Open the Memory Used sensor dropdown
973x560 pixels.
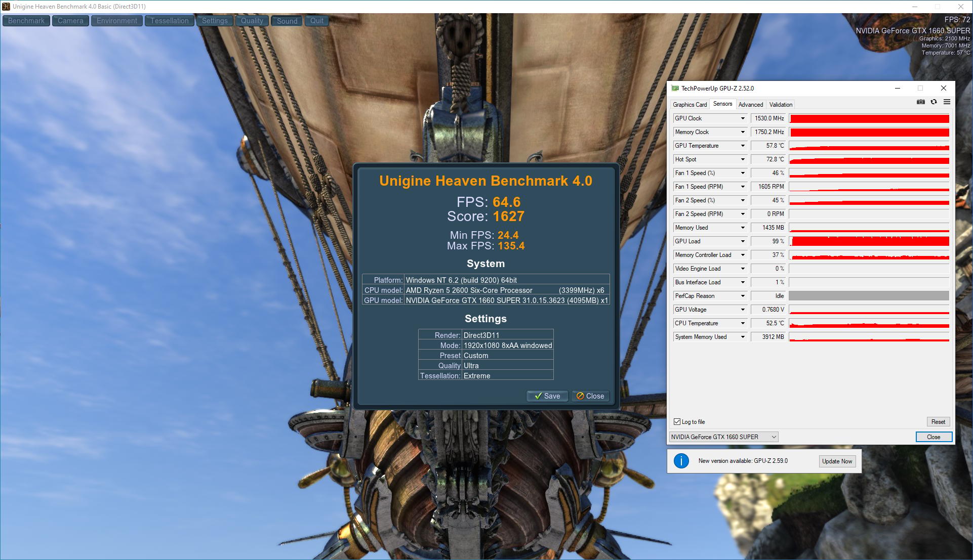743,228
